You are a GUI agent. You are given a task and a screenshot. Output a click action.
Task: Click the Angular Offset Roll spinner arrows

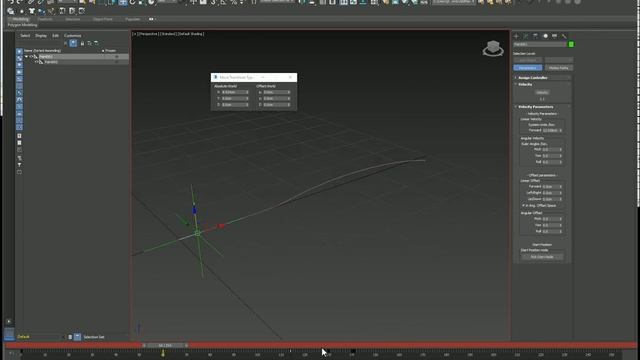(x=561, y=231)
